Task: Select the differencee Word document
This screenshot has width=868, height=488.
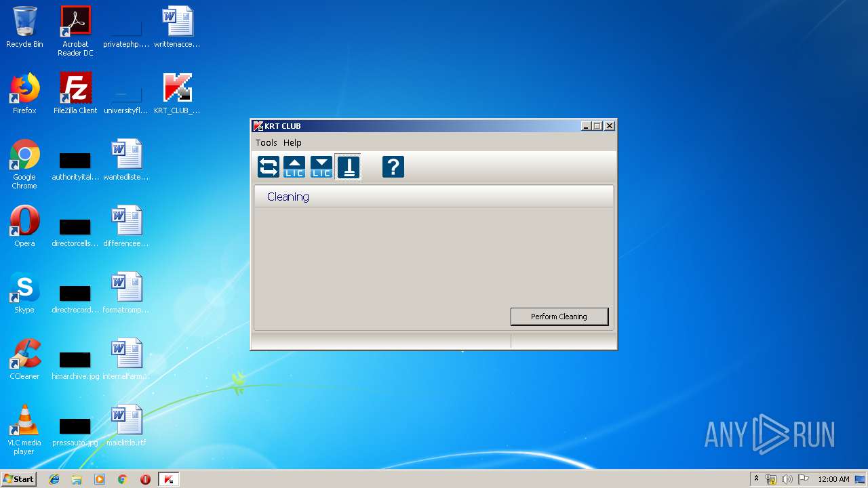Action: [126, 226]
